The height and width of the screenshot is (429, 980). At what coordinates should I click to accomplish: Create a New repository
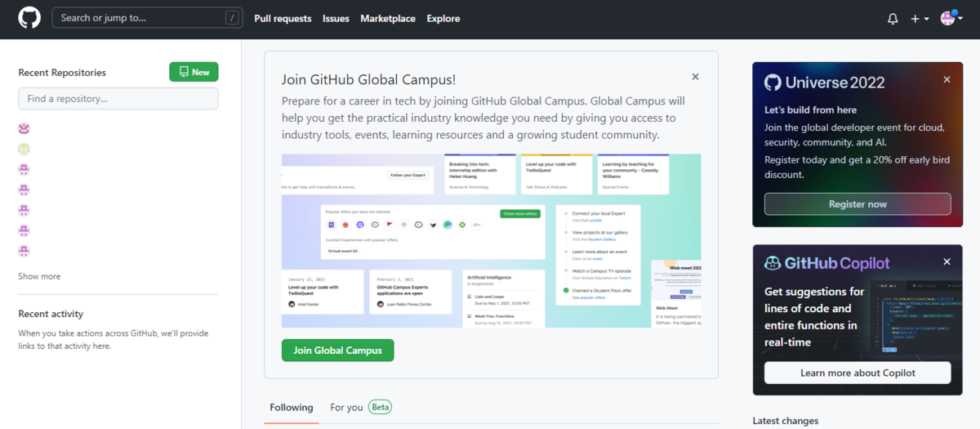tap(194, 72)
